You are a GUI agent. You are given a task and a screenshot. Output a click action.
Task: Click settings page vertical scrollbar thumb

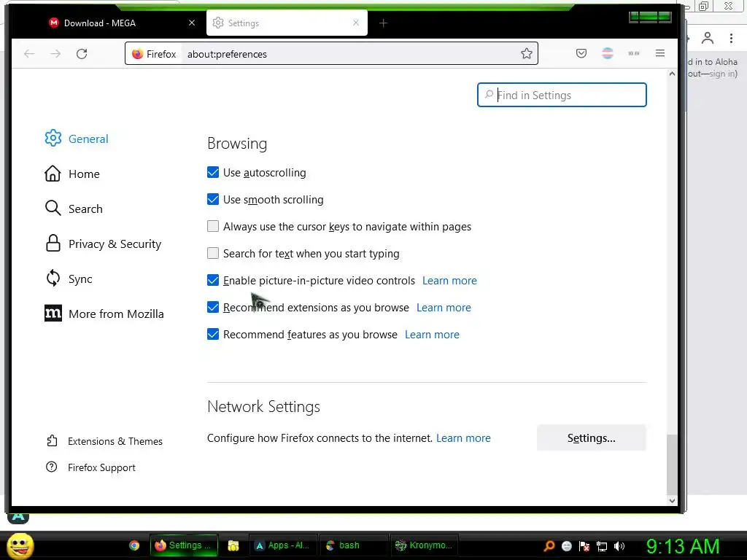click(x=672, y=464)
